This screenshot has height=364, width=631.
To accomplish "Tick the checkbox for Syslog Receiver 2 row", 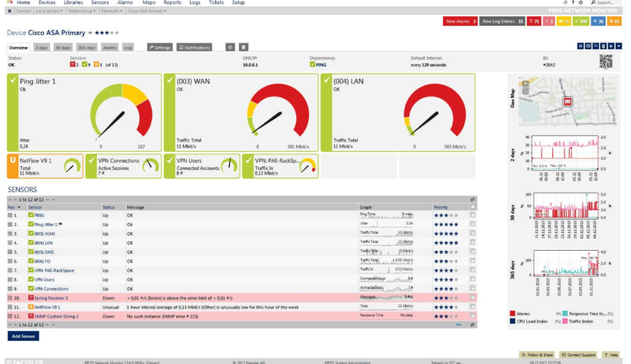I will tap(473, 297).
